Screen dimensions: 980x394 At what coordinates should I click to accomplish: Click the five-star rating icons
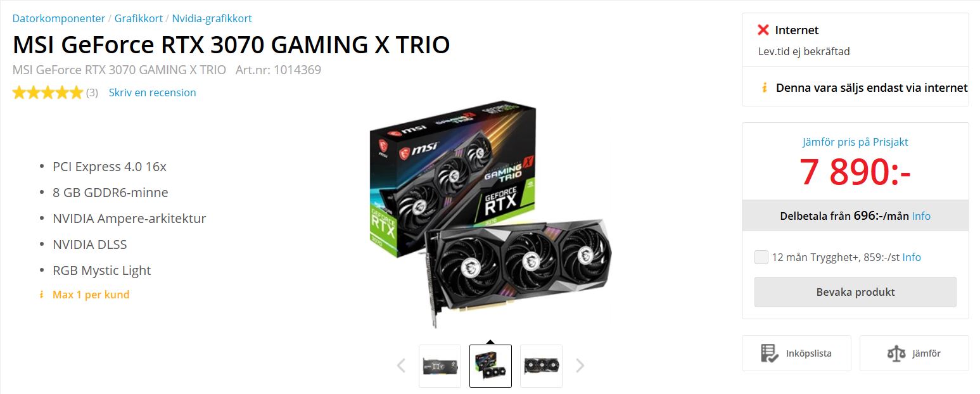[x=48, y=92]
